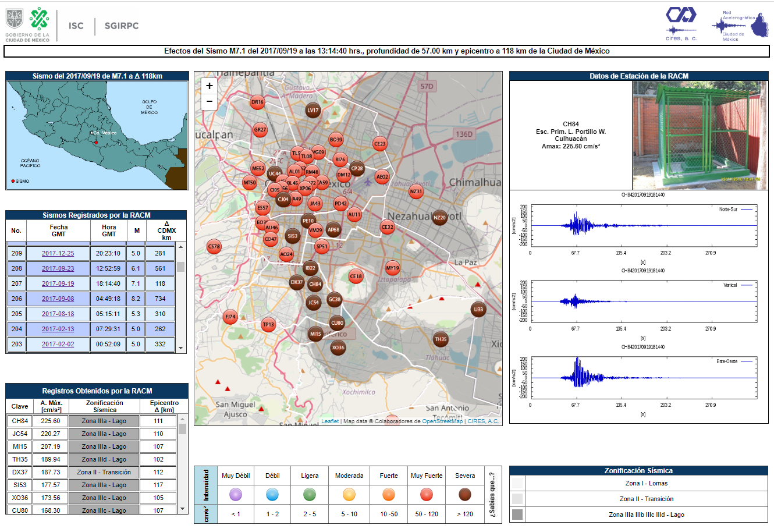The width and height of the screenshot is (774, 532).
Task: Select station marker LV17 on map
Action: click(313, 110)
